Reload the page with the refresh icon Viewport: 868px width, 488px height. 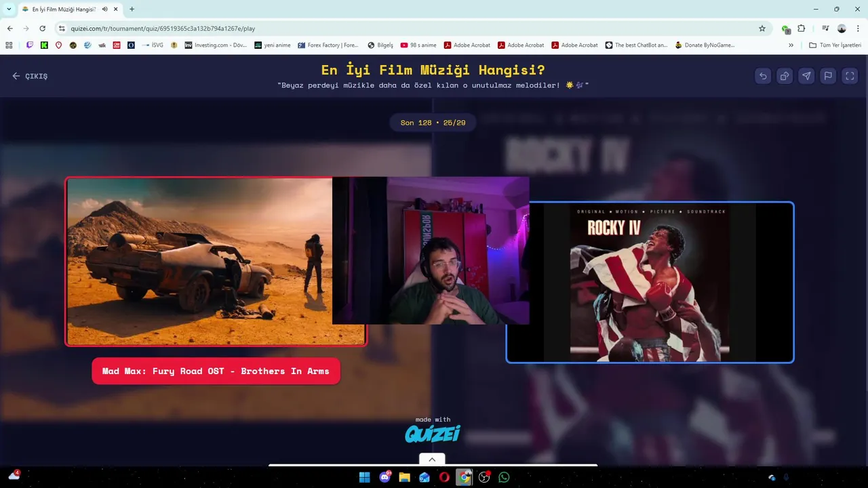(42, 28)
